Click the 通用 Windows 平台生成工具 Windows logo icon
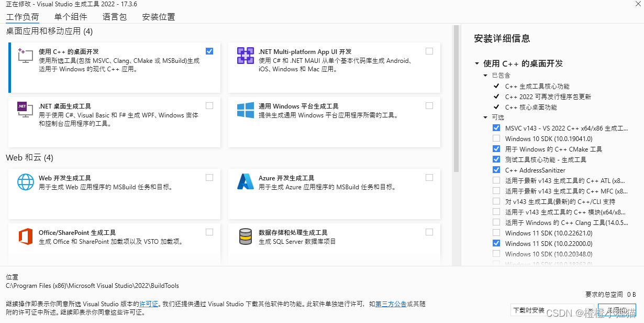Viewport: 644px width, 323px height. pos(246,110)
